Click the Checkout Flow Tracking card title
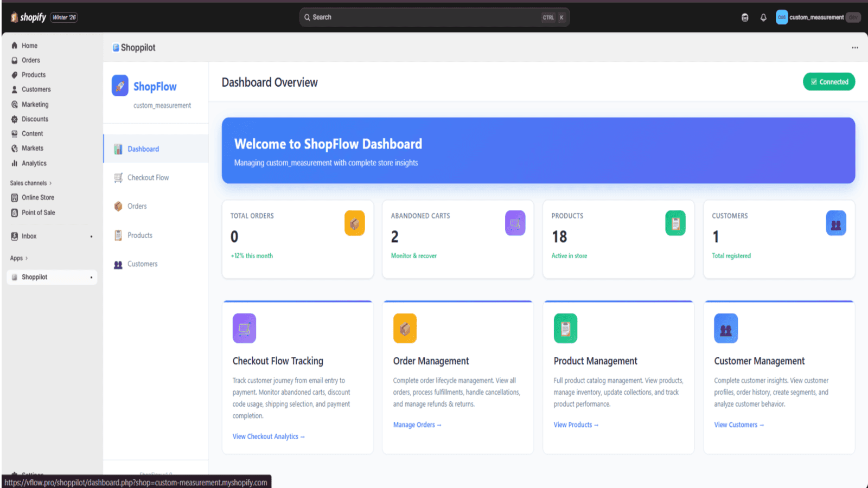Image resolution: width=868 pixels, height=488 pixels. click(278, 361)
